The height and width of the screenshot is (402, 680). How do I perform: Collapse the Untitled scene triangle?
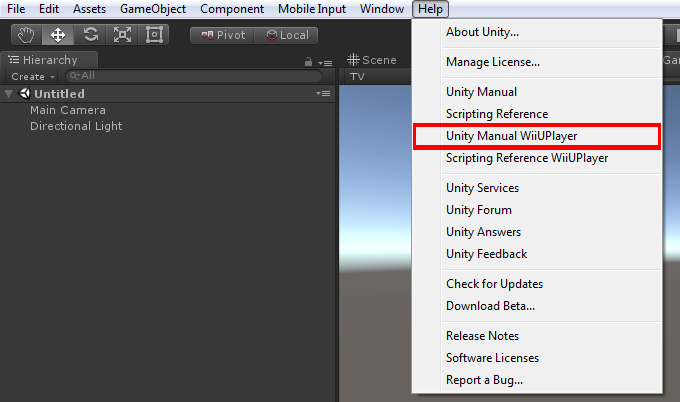pyautogui.click(x=8, y=94)
